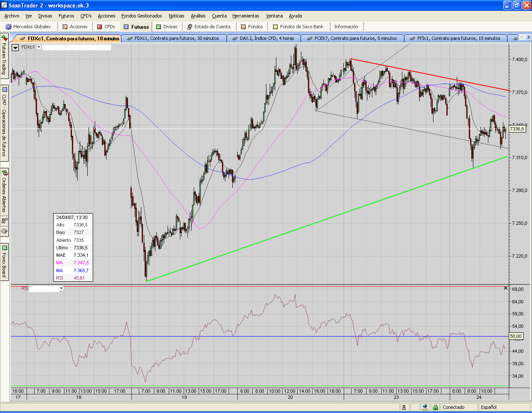
Task: Close the RSI indicator panel
Action: tap(505, 288)
